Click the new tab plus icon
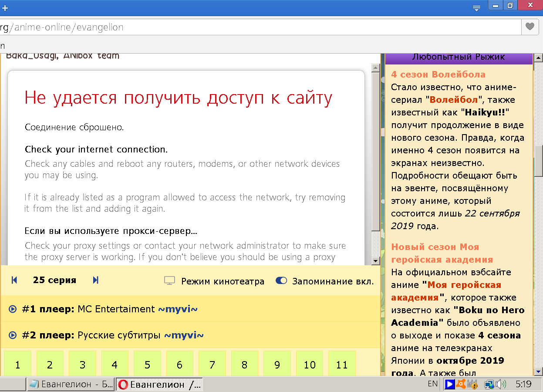The image size is (543, 392). pos(5,8)
